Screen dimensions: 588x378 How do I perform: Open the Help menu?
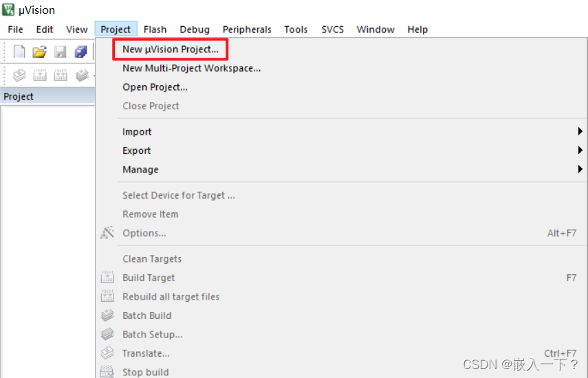tap(417, 30)
